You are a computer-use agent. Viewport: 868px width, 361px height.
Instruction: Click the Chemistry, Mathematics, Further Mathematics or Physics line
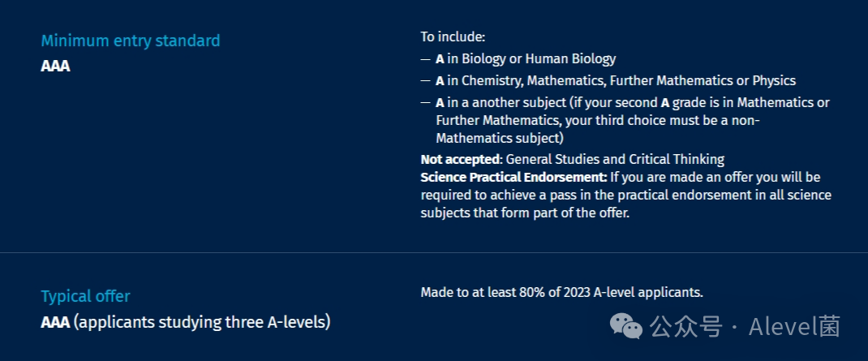[616, 81]
